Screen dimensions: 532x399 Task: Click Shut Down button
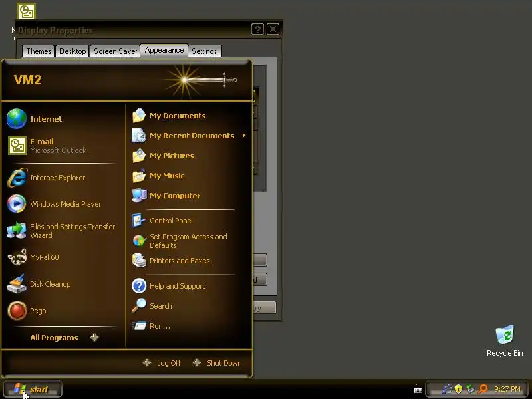click(217, 363)
